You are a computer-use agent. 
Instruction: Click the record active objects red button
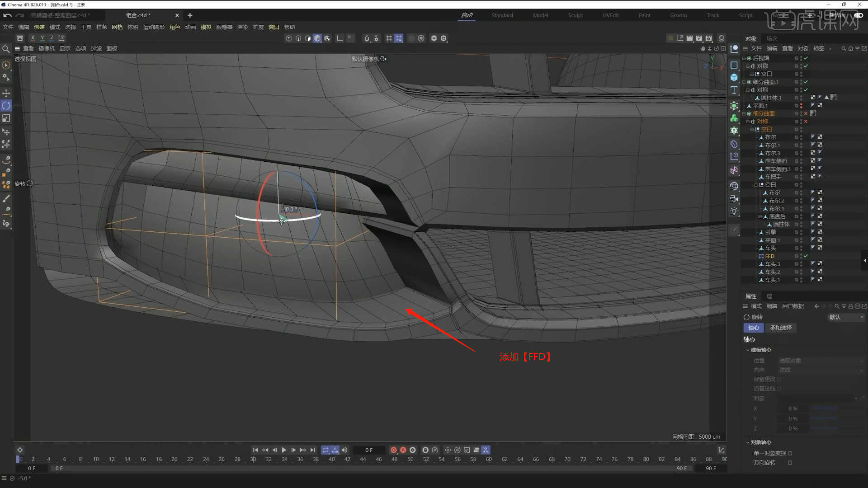point(393,450)
